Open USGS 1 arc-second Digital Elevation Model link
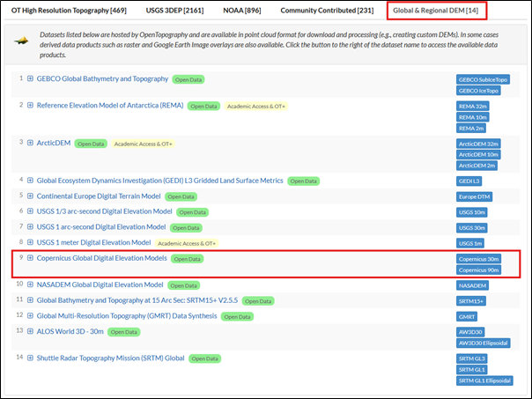The image size is (532, 399). (x=101, y=227)
